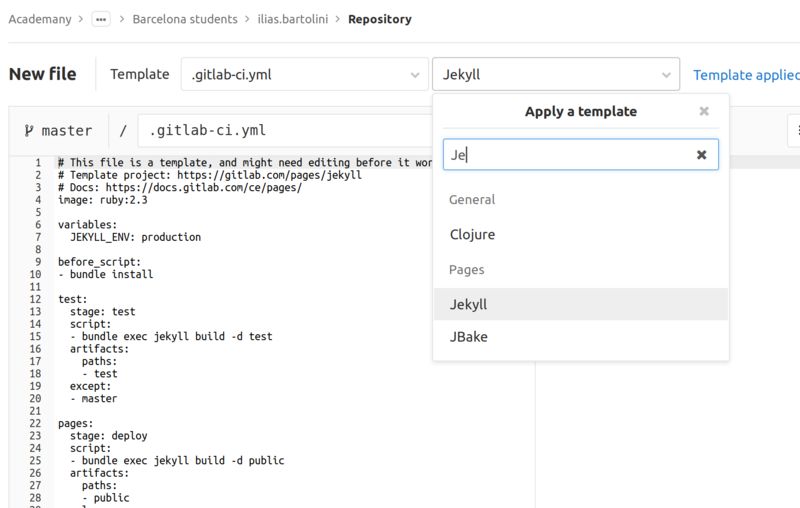Choose the Clojure template option
Screen dimensions: 800x508
tap(473, 235)
